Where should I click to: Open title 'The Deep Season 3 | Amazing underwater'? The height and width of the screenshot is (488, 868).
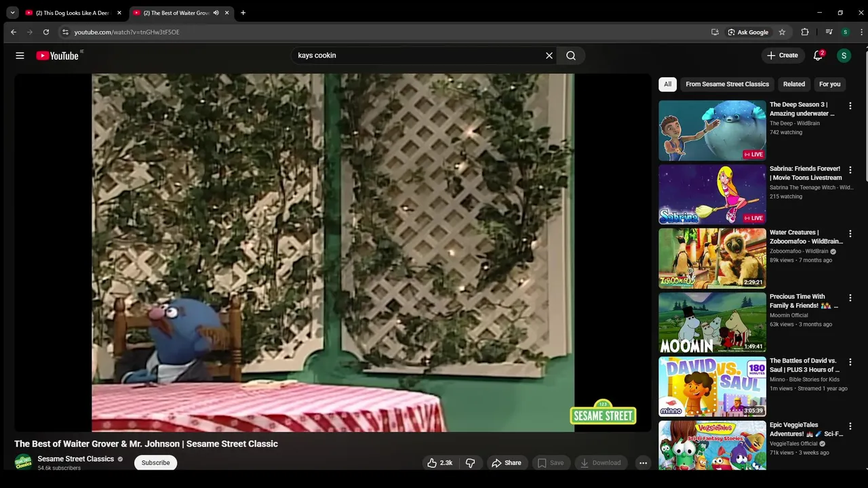point(803,109)
